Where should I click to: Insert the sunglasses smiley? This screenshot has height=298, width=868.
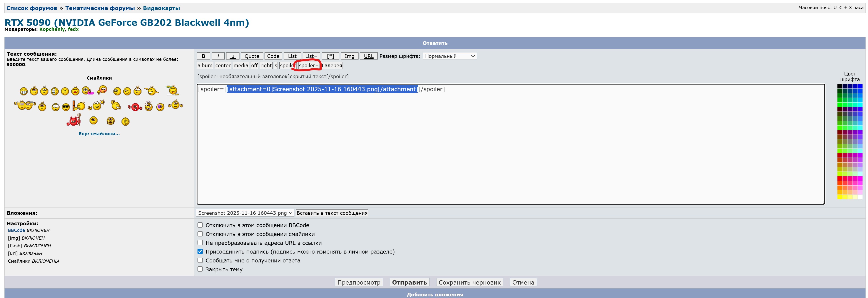[66, 107]
